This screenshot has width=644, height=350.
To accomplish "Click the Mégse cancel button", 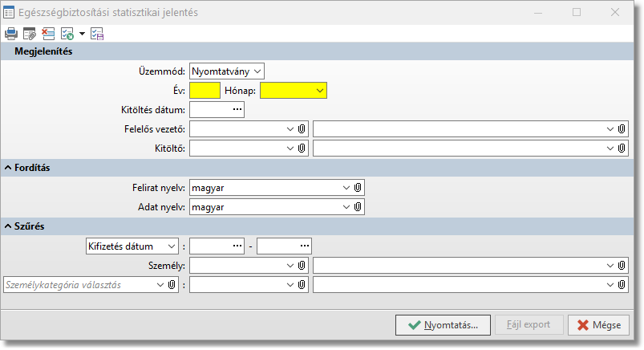I will [598, 325].
